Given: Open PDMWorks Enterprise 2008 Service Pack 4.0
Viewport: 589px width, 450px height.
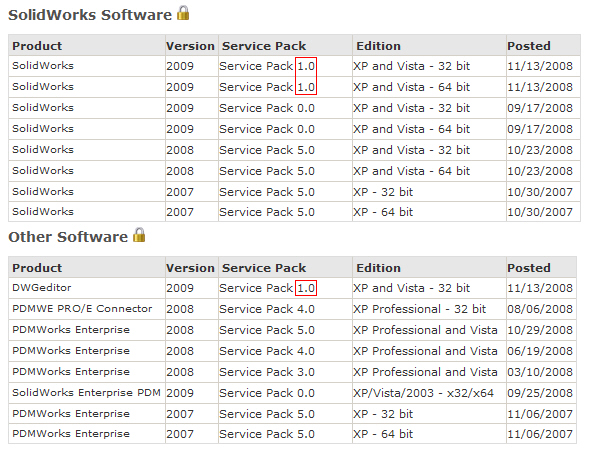Looking at the screenshot, I should coord(267,351).
